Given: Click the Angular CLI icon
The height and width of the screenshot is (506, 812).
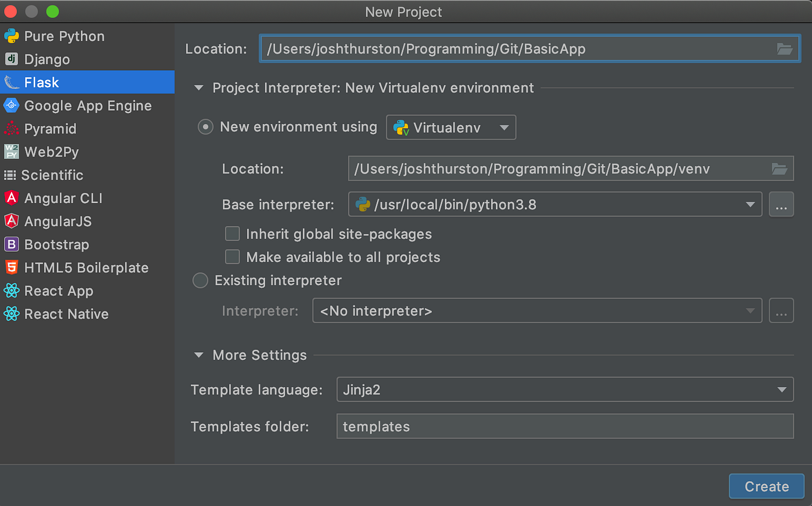Looking at the screenshot, I should click(x=12, y=198).
